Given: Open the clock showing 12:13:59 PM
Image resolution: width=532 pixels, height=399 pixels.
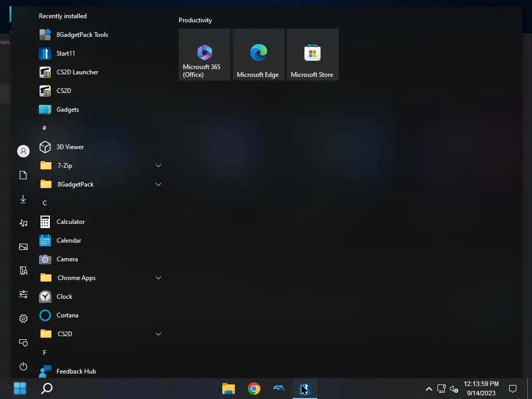Looking at the screenshot, I should [x=481, y=389].
